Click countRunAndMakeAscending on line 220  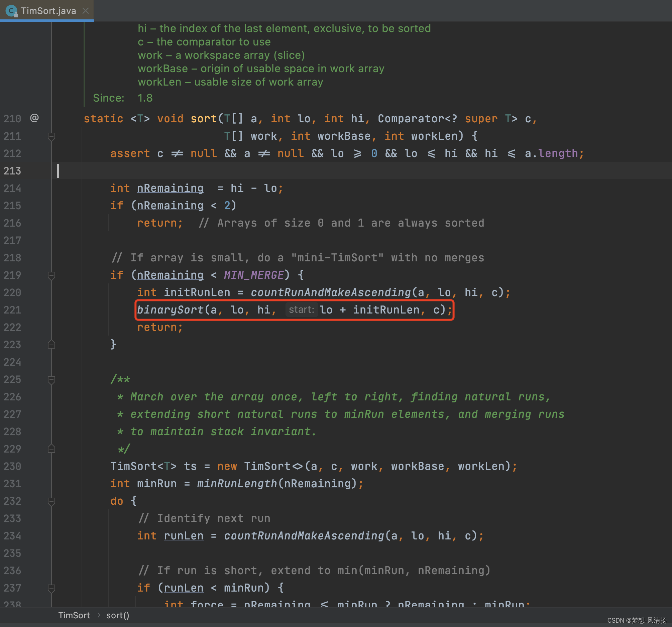point(331,292)
